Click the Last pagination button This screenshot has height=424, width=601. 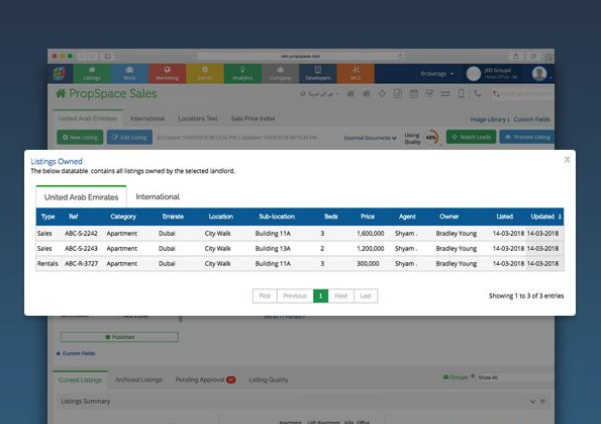pos(366,296)
